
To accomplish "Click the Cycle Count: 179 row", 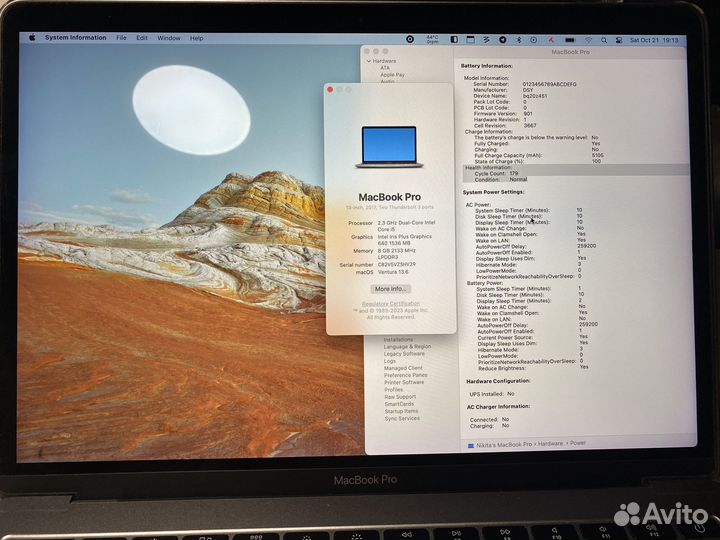I will 496,174.
